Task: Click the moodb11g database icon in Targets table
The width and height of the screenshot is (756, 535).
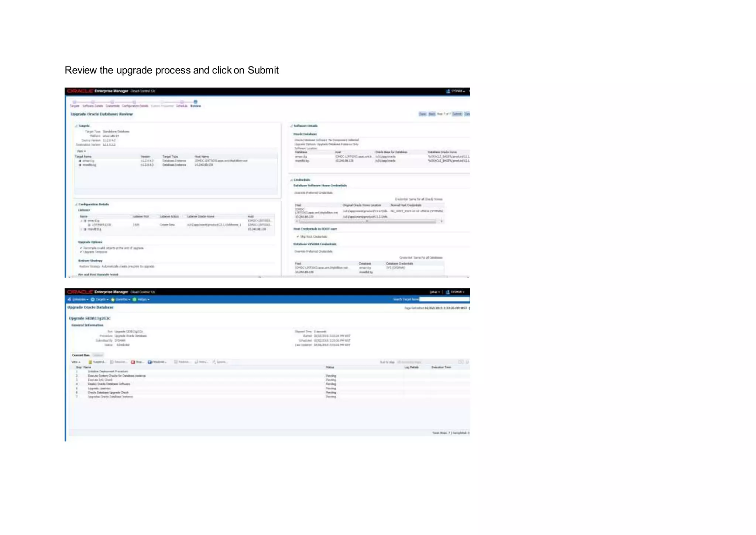Action: coord(80,165)
